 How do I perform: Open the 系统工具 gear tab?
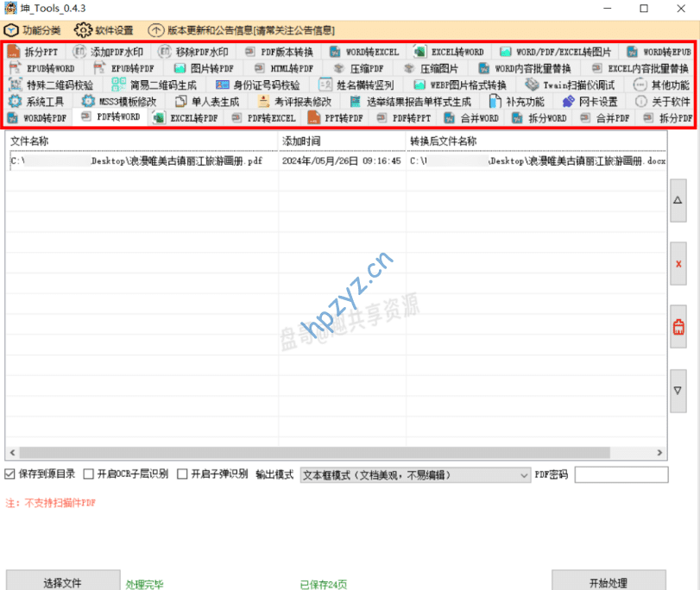[x=35, y=101]
